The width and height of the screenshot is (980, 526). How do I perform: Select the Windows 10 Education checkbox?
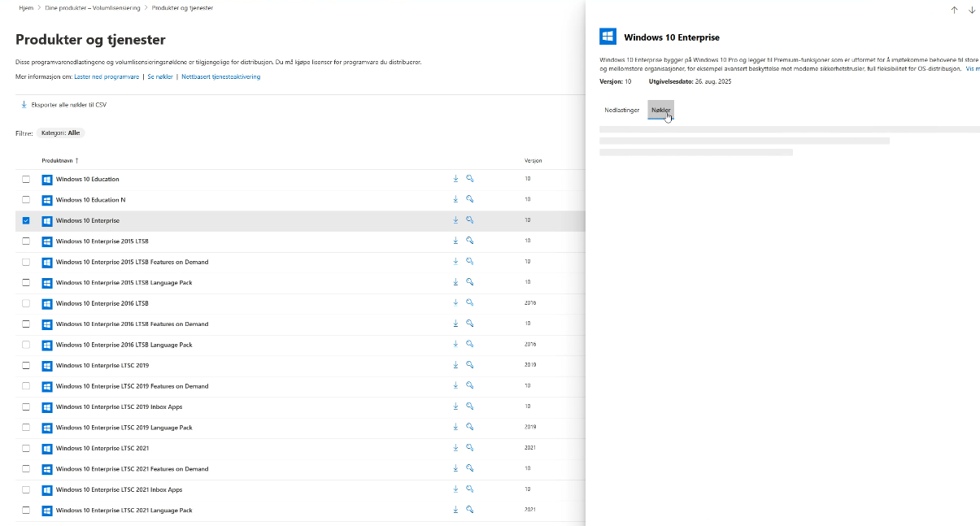pyautogui.click(x=26, y=179)
